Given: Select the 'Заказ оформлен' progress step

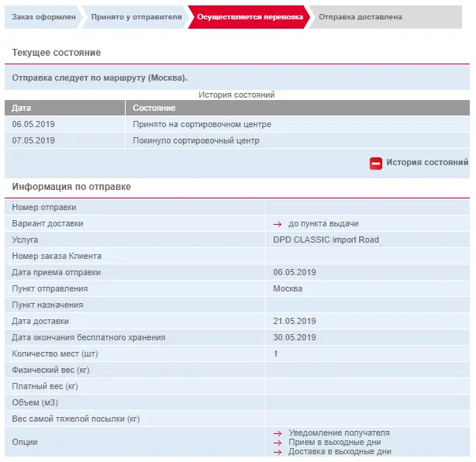Looking at the screenshot, I should point(43,17).
